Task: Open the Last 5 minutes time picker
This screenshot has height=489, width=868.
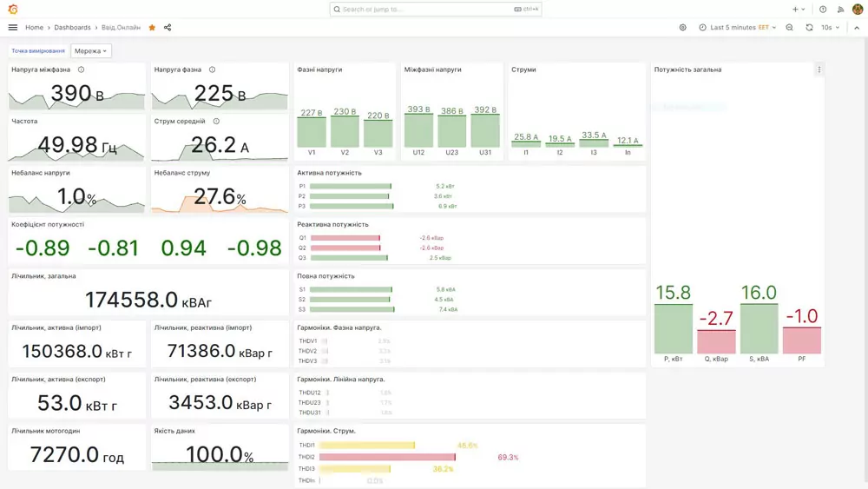Action: coord(737,27)
